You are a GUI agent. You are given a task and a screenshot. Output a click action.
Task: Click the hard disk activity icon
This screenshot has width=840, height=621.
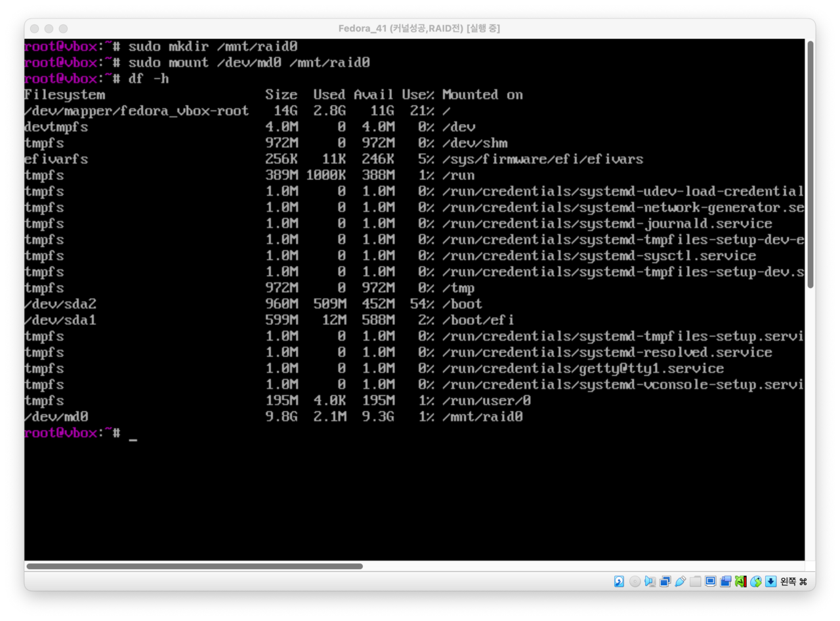(x=619, y=581)
